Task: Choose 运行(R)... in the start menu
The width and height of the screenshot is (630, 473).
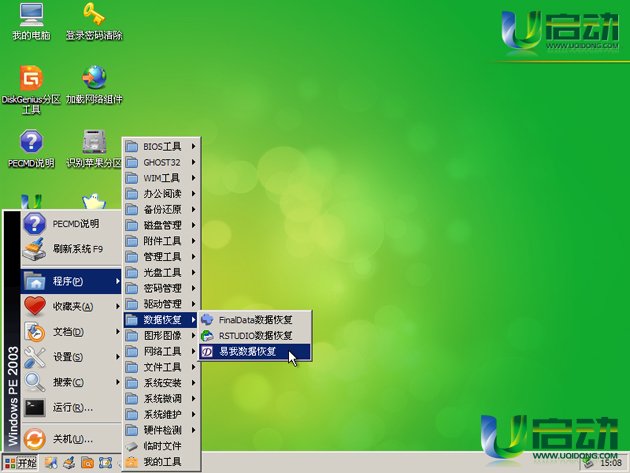Action: 71,407
